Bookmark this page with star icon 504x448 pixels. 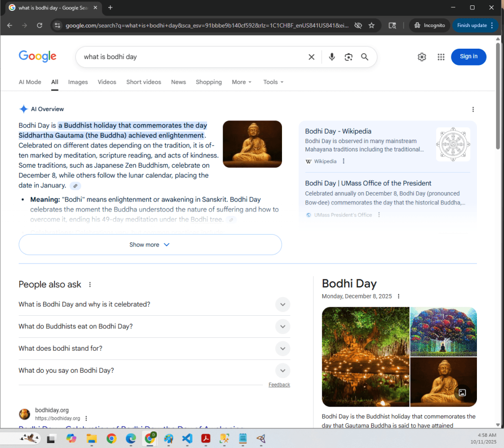pyautogui.click(x=372, y=26)
